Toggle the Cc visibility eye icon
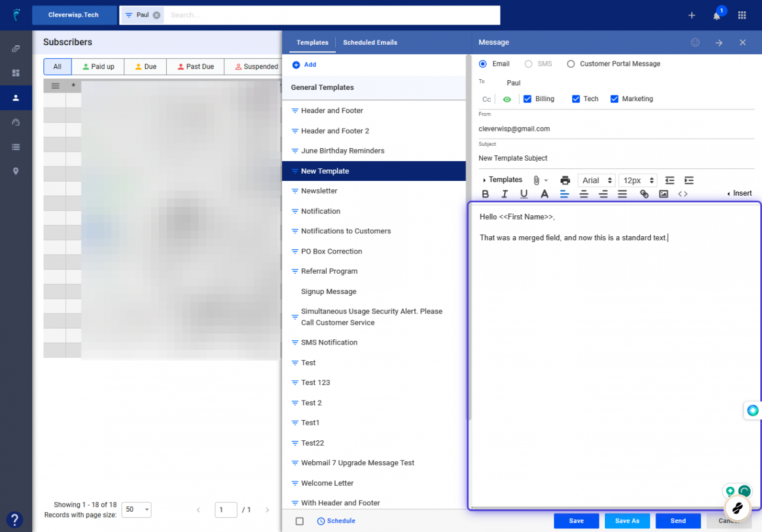The image size is (762, 532). [x=505, y=99]
